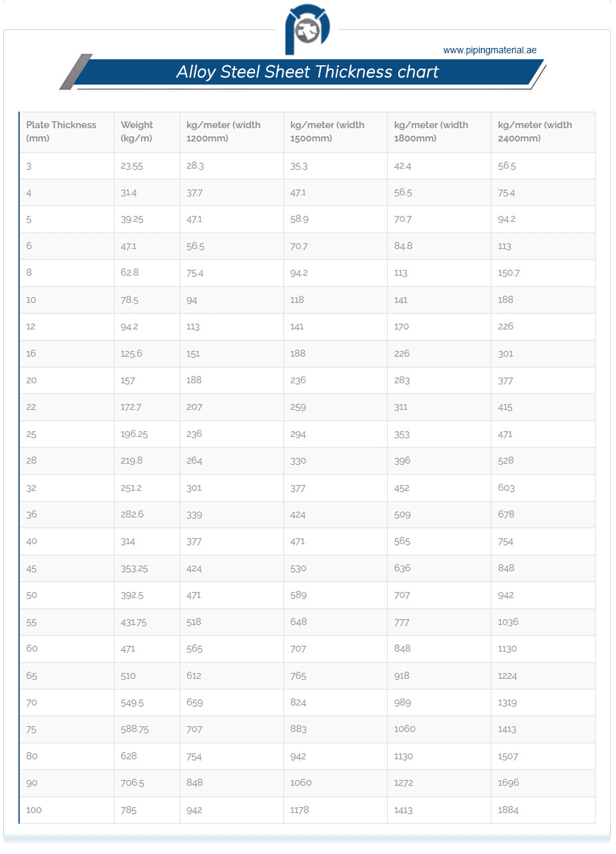Select the 150.7 cell in the 2400mm column
This screenshot has width=616, height=854.
click(543, 273)
